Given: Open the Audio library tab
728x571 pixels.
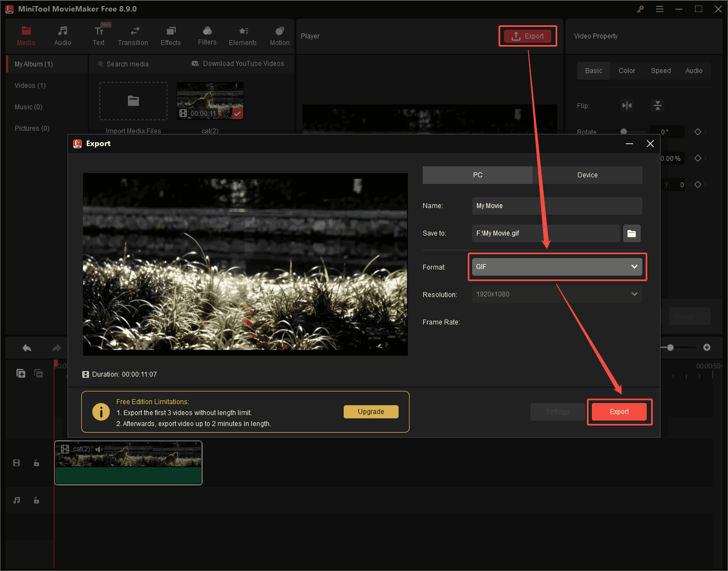Looking at the screenshot, I should pyautogui.click(x=63, y=36).
